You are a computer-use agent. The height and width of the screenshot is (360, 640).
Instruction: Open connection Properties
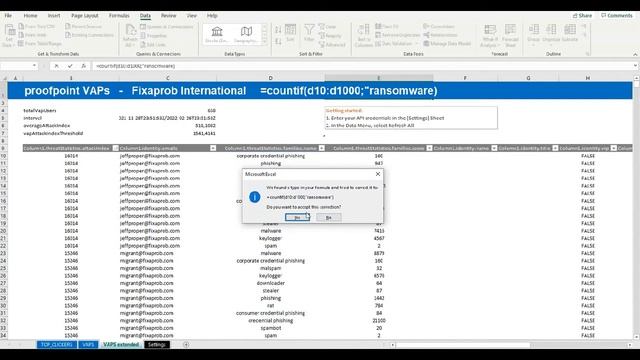(153, 36)
